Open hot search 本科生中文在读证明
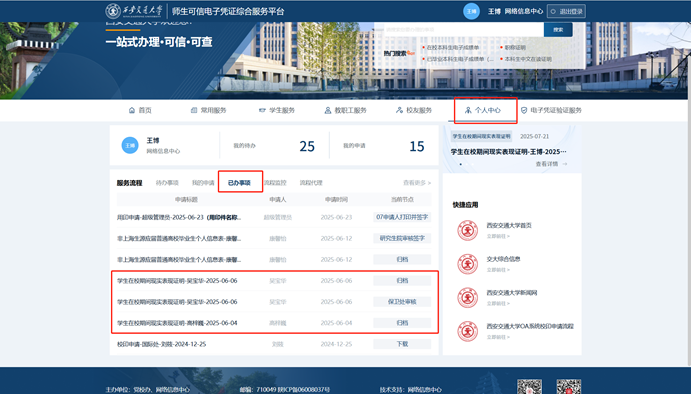The image size is (691, 394). (528, 59)
